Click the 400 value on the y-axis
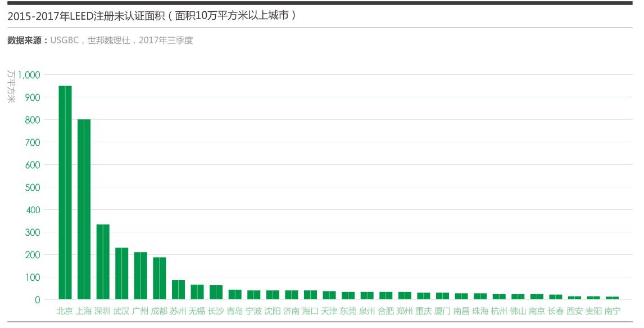The width and height of the screenshot is (644, 328). [33, 210]
